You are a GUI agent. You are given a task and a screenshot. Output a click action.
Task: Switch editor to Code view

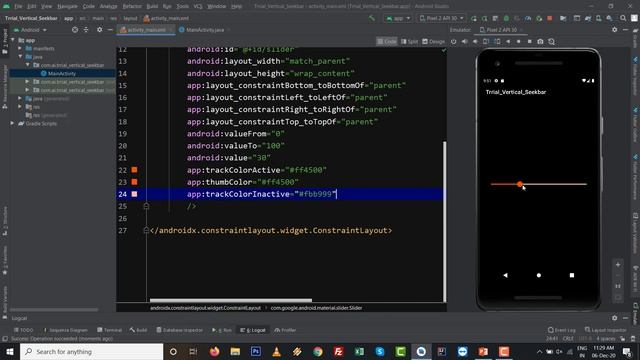coord(387,42)
